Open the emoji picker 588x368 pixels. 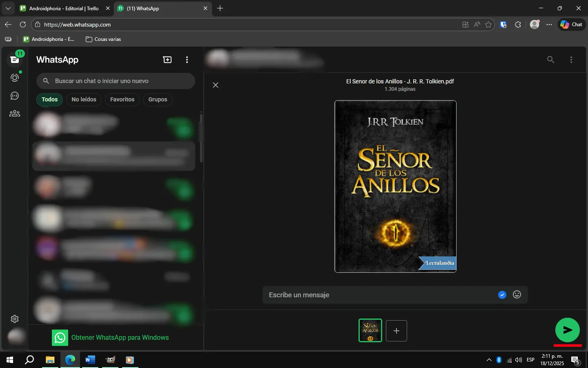tap(517, 294)
